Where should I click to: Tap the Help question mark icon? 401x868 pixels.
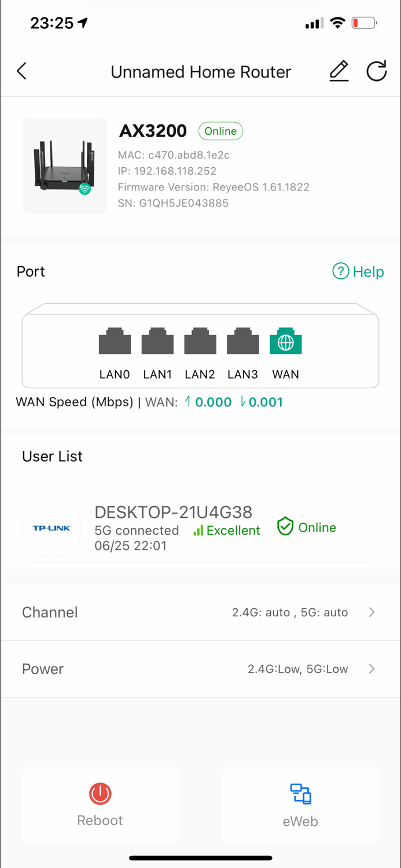point(341,271)
